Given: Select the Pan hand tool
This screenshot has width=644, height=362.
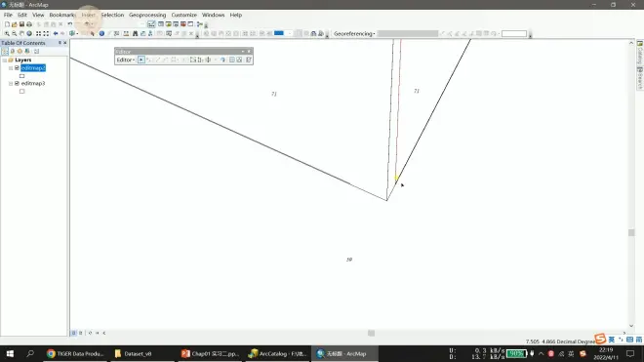Looking at the screenshot, I should tap(21, 34).
